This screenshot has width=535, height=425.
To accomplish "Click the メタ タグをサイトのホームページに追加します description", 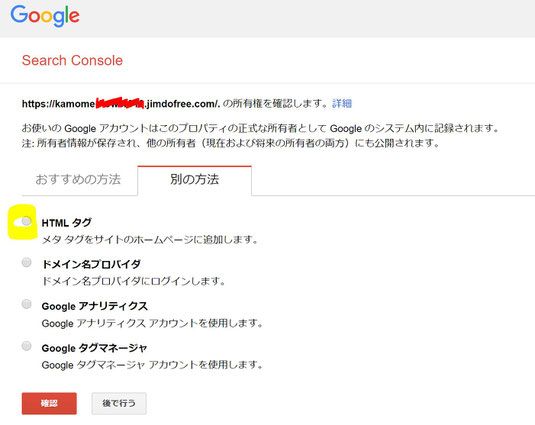I will click(150, 239).
